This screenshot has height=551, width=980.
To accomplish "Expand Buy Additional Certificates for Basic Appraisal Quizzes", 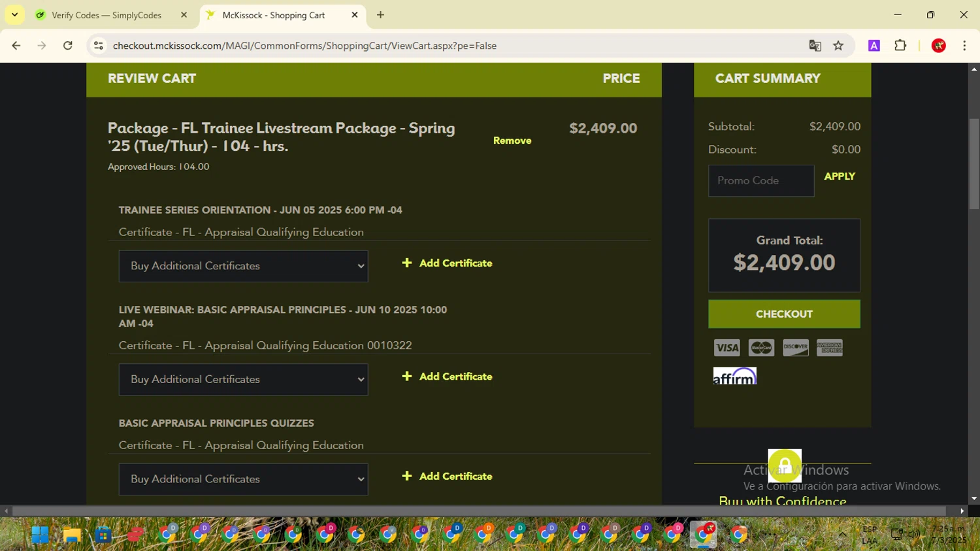I will pyautogui.click(x=243, y=479).
